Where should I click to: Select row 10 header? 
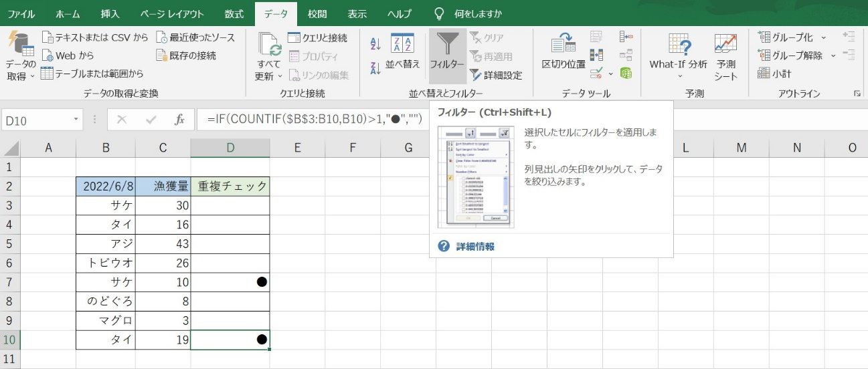pyautogui.click(x=10, y=340)
